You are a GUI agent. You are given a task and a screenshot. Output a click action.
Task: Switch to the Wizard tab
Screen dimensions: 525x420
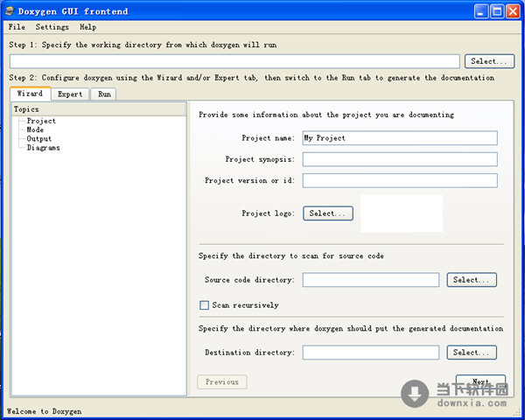(30, 94)
